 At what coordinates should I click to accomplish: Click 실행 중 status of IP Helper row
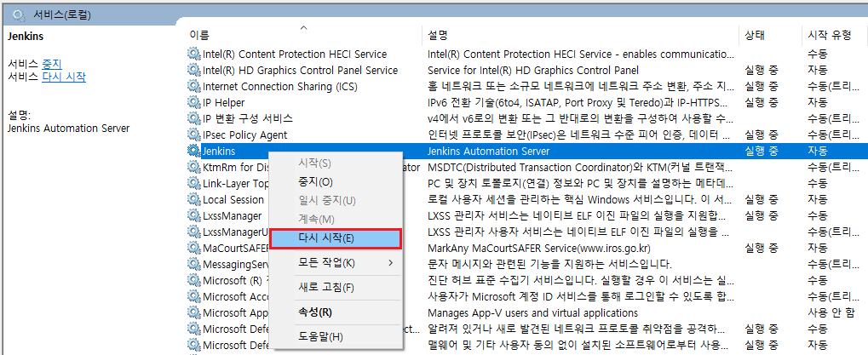tap(762, 102)
